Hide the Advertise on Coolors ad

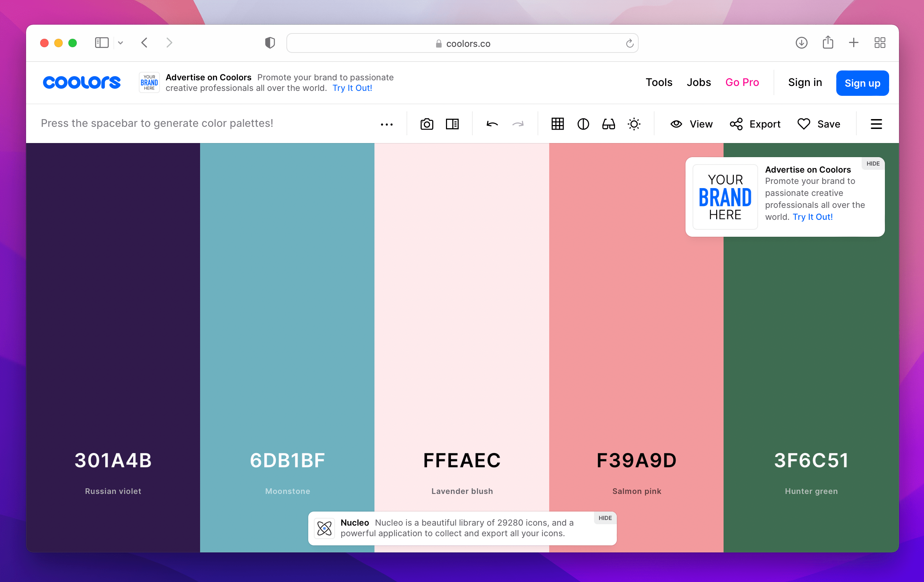[873, 163]
